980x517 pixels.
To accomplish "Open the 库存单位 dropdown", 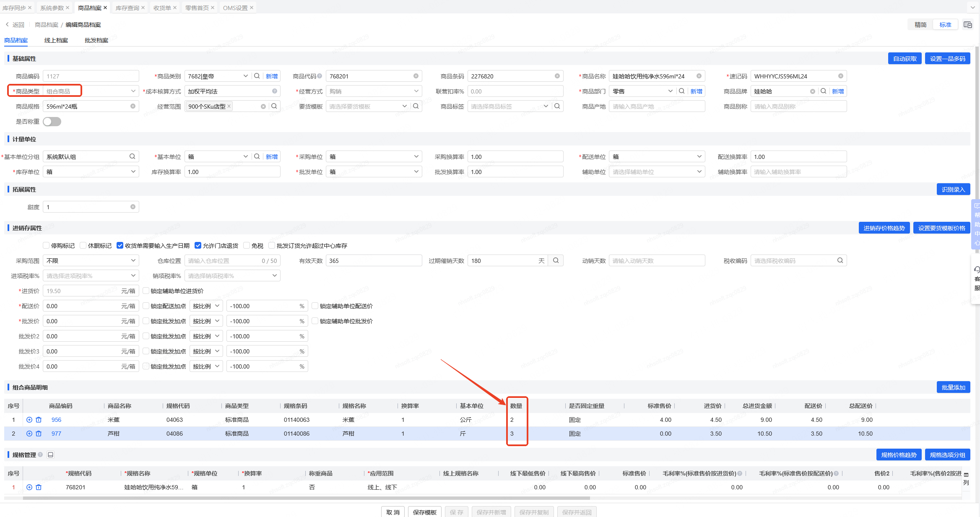I will point(91,171).
